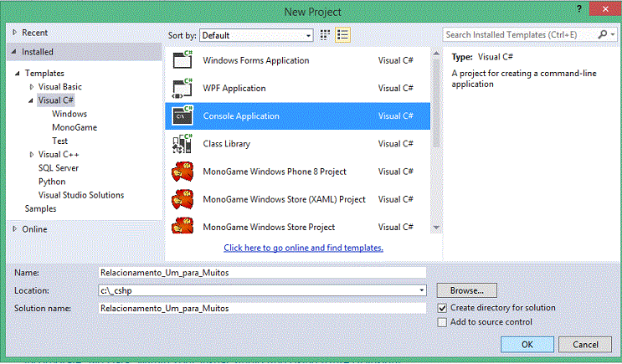Click the Class Library template icon
622x364 pixels.
[182, 144]
